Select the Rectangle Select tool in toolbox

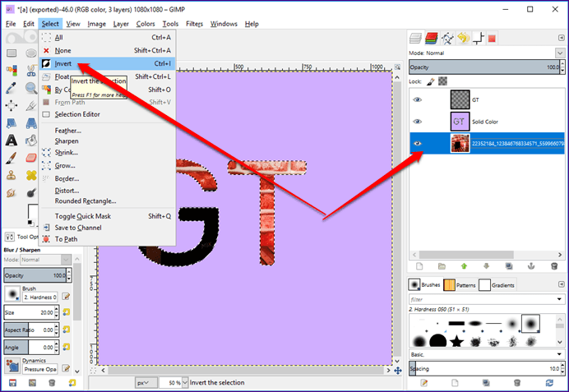[12, 53]
